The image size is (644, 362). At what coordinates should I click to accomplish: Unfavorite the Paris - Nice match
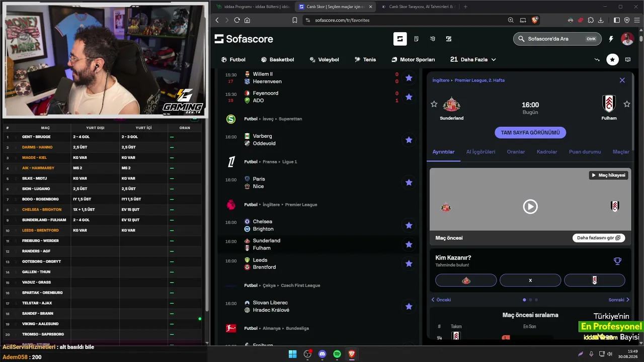point(409,183)
